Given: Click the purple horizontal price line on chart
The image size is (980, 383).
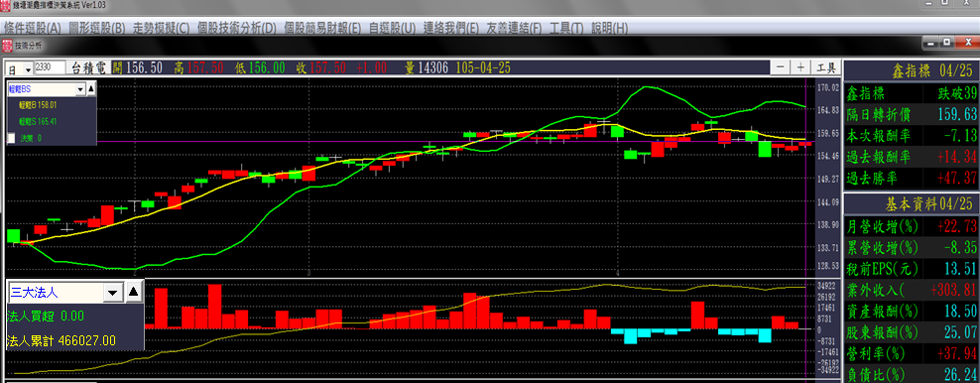Looking at the screenshot, I should [x=407, y=142].
